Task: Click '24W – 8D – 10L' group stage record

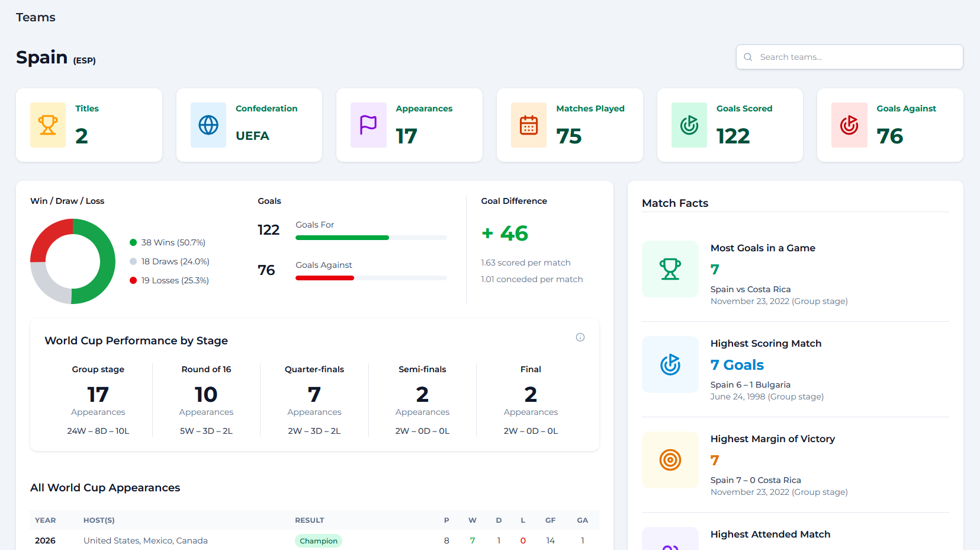Action: 98,431
